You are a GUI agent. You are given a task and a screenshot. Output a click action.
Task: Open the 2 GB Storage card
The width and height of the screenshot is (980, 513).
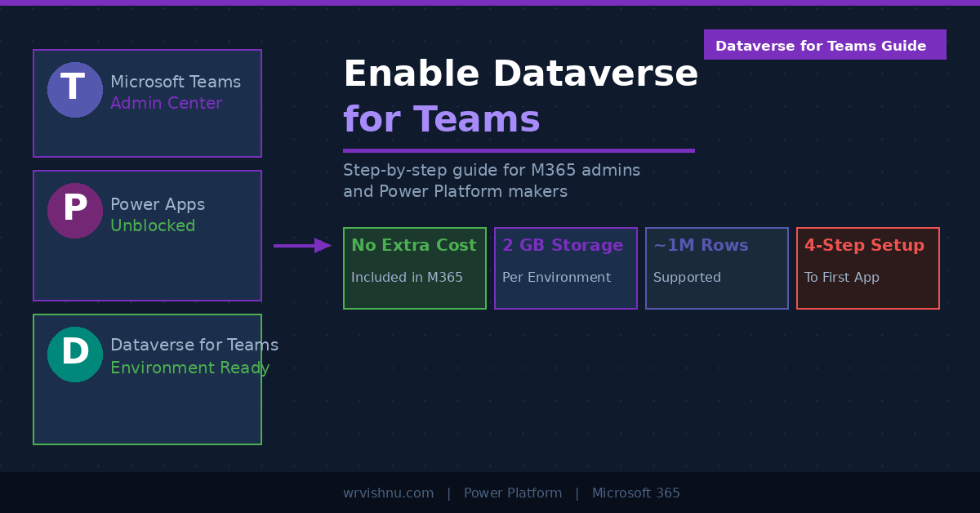click(x=566, y=268)
